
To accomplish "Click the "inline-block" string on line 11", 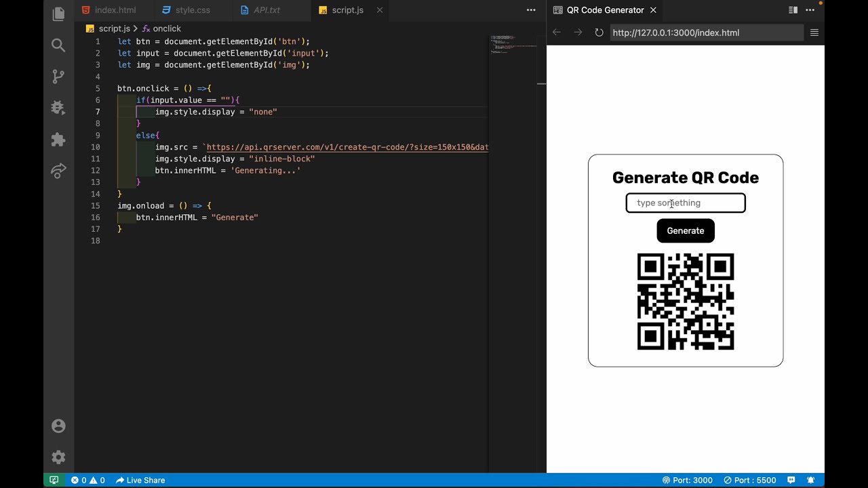I will pyautogui.click(x=282, y=159).
